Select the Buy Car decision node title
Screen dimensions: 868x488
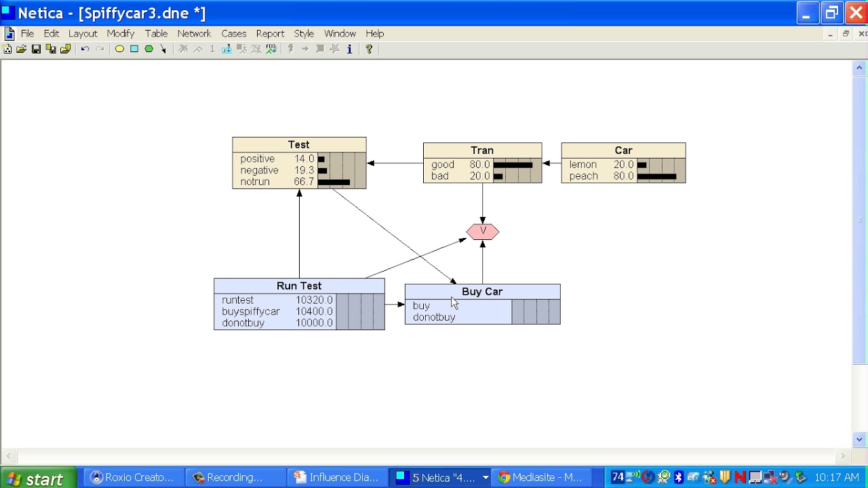tap(482, 291)
